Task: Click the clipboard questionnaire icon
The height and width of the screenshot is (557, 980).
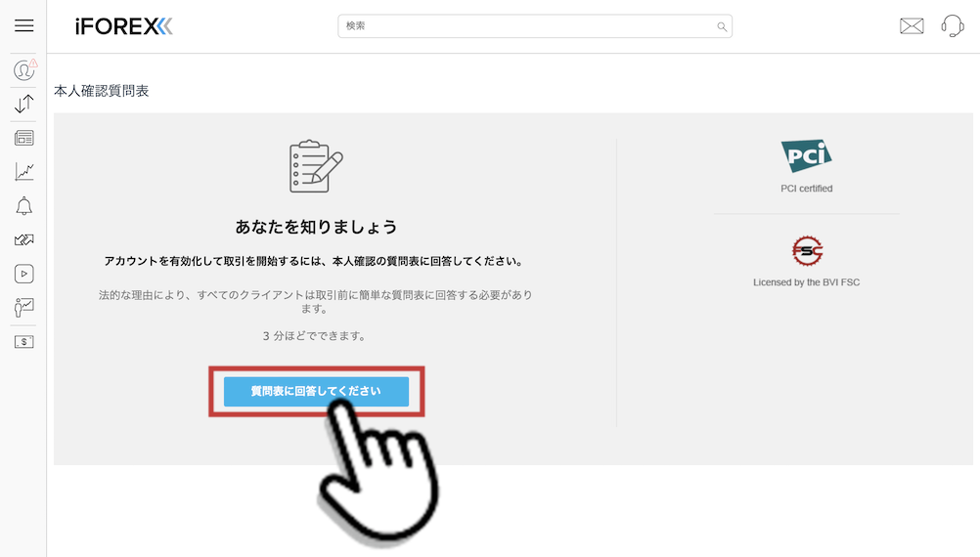Action: (x=316, y=167)
